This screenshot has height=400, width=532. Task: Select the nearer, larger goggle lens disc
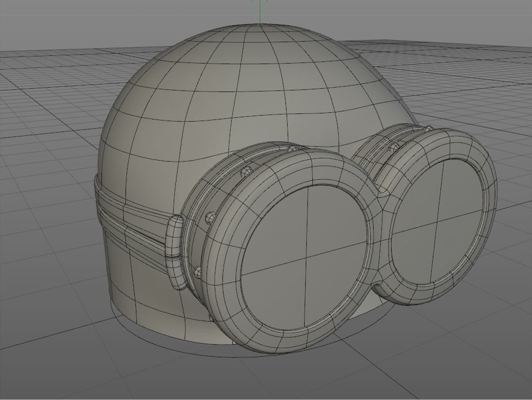click(304, 257)
